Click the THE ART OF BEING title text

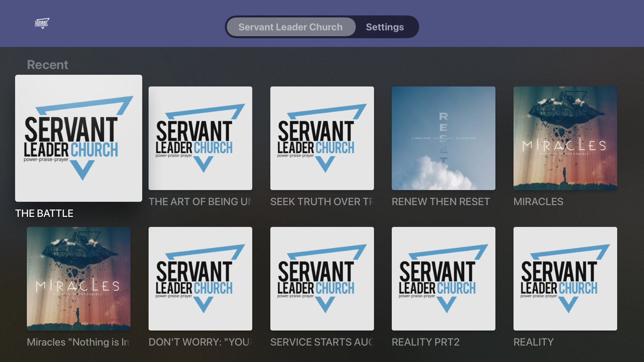click(x=200, y=201)
